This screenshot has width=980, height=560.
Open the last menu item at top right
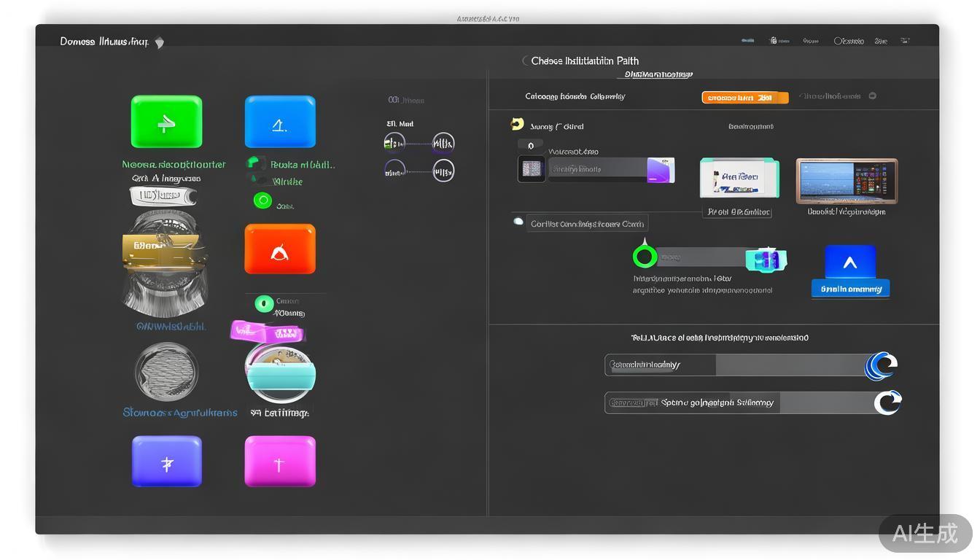pos(904,41)
